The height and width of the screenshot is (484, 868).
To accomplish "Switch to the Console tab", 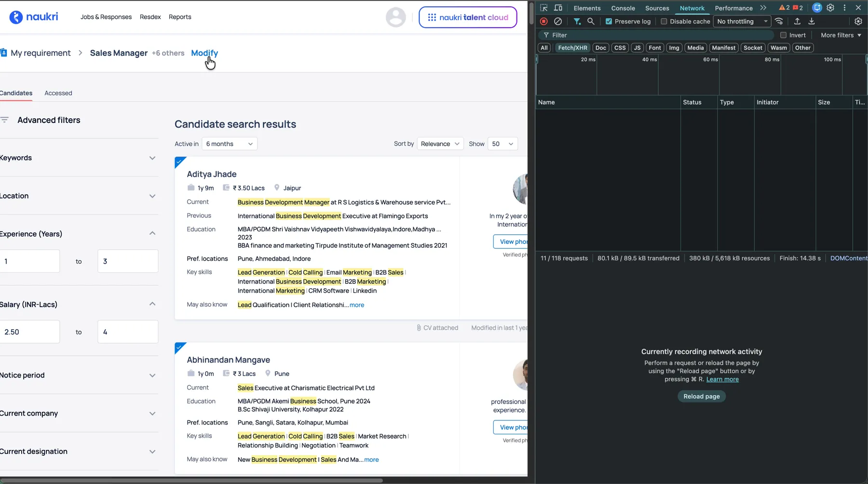I will click(623, 8).
